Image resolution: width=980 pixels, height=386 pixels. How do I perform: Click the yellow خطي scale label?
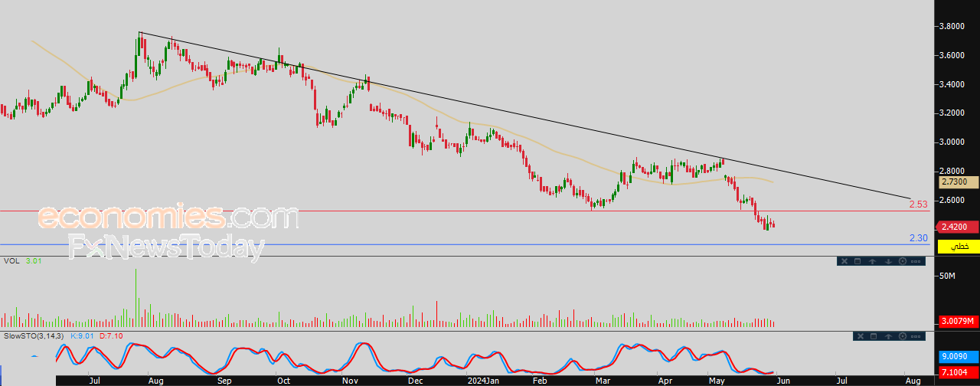[x=959, y=247]
